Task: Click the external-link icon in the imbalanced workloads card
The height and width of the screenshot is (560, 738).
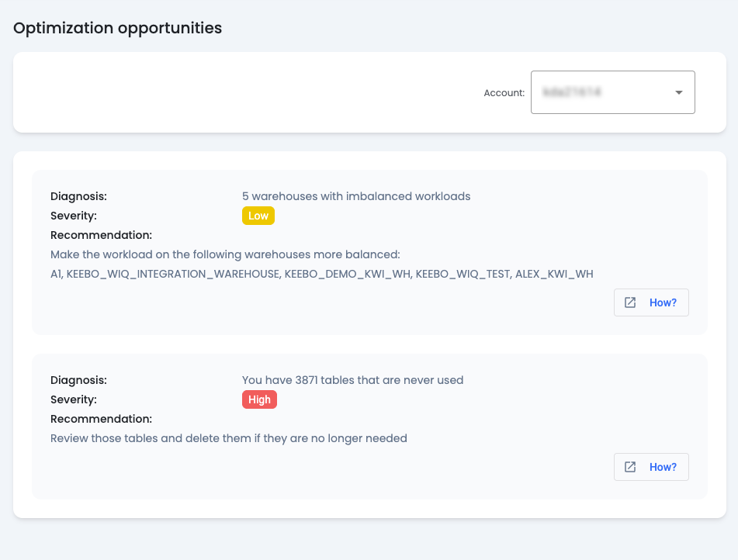Action: [x=631, y=302]
